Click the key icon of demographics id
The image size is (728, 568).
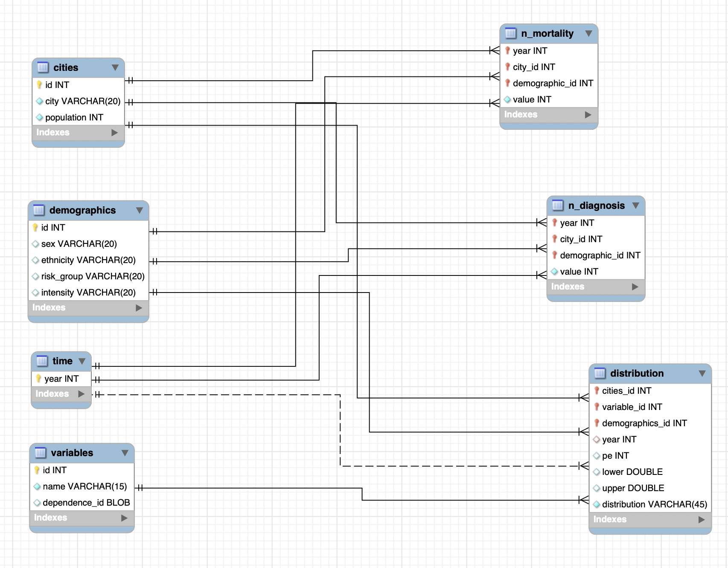pyautogui.click(x=35, y=227)
